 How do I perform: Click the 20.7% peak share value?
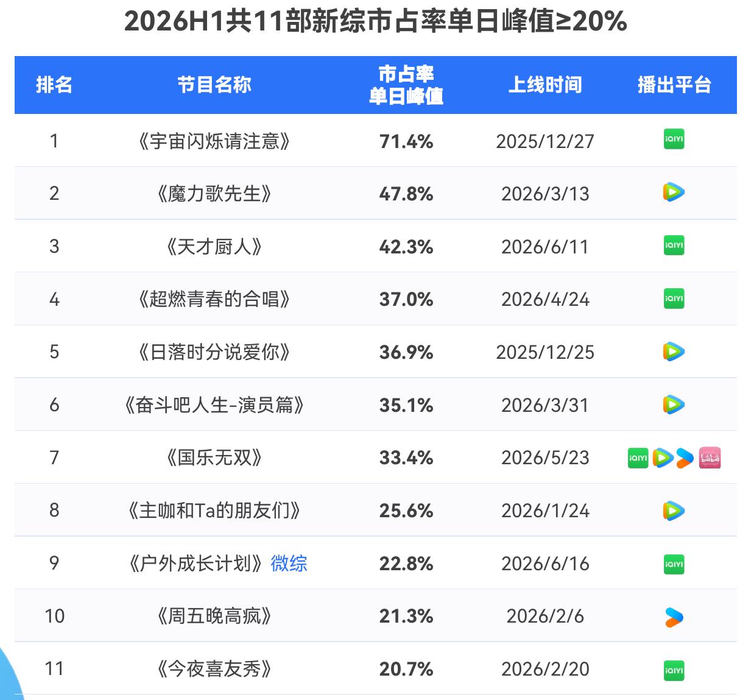[406, 669]
